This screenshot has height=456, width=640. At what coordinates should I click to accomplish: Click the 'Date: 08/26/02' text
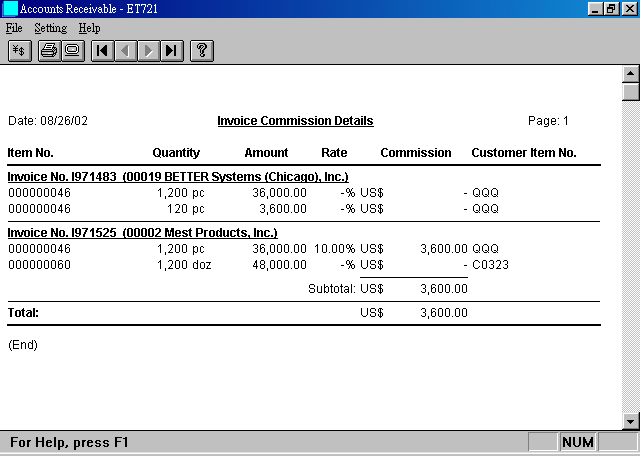tap(48, 121)
